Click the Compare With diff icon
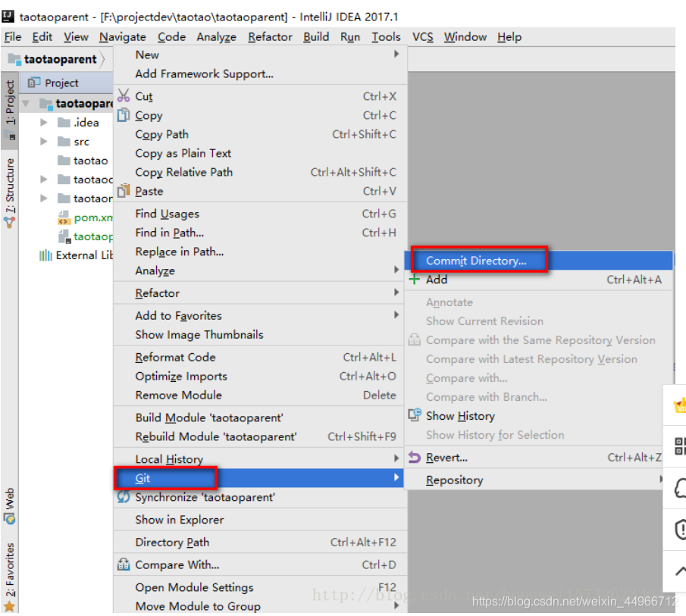The height and width of the screenshot is (616, 686). click(x=124, y=564)
